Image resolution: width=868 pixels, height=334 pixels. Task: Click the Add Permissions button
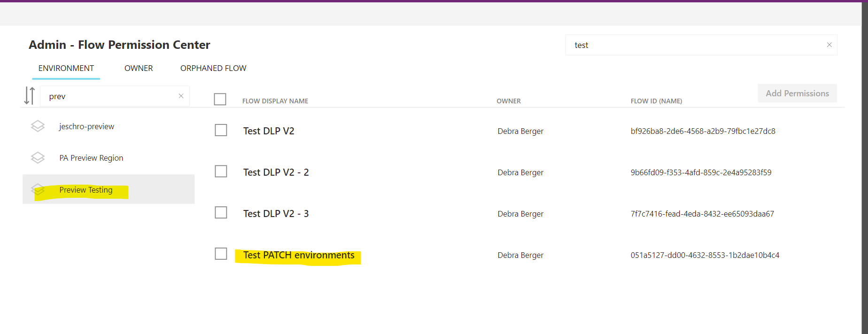pyautogui.click(x=797, y=93)
